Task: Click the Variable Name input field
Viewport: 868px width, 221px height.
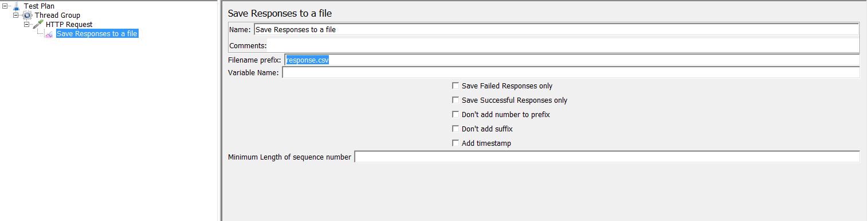Action: (571, 72)
